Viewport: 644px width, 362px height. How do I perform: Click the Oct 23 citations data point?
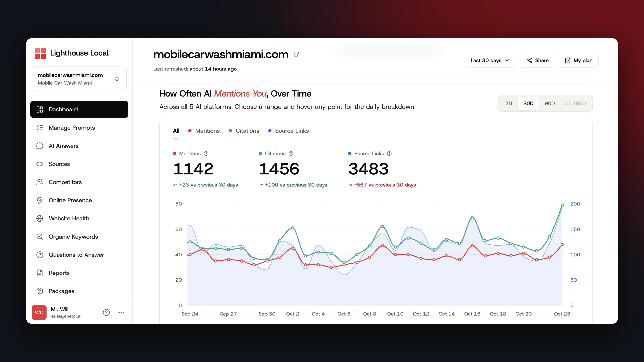click(x=562, y=205)
